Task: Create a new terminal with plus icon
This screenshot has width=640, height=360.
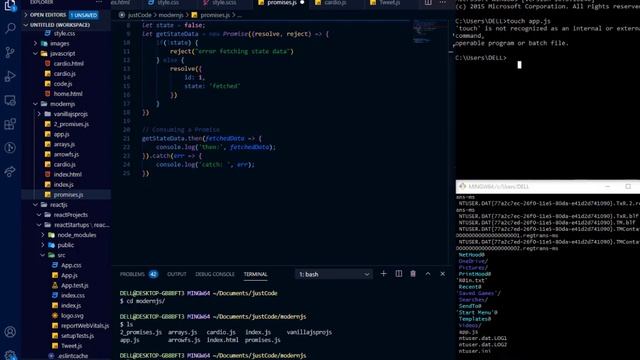Action: pos(383,274)
